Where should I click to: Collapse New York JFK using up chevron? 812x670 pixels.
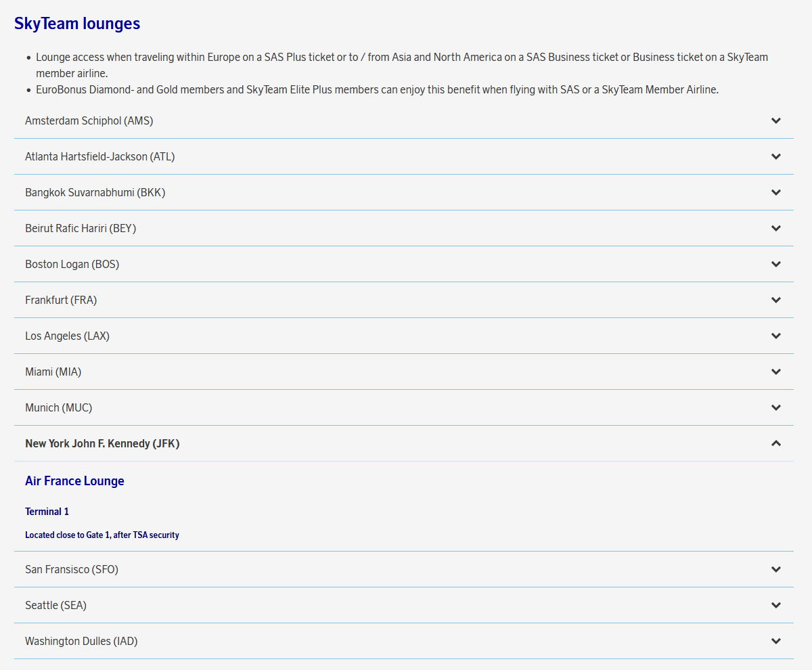point(775,443)
